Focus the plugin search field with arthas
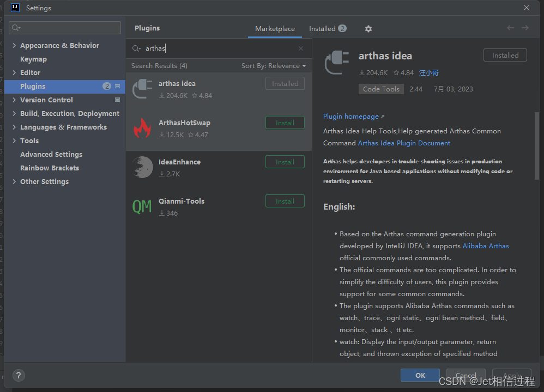 (219, 48)
